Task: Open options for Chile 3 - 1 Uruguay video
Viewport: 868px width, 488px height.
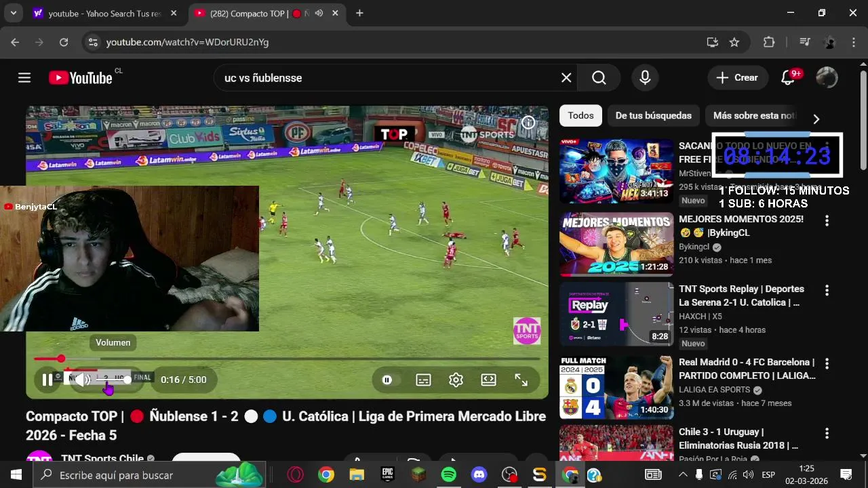Action: tap(827, 434)
